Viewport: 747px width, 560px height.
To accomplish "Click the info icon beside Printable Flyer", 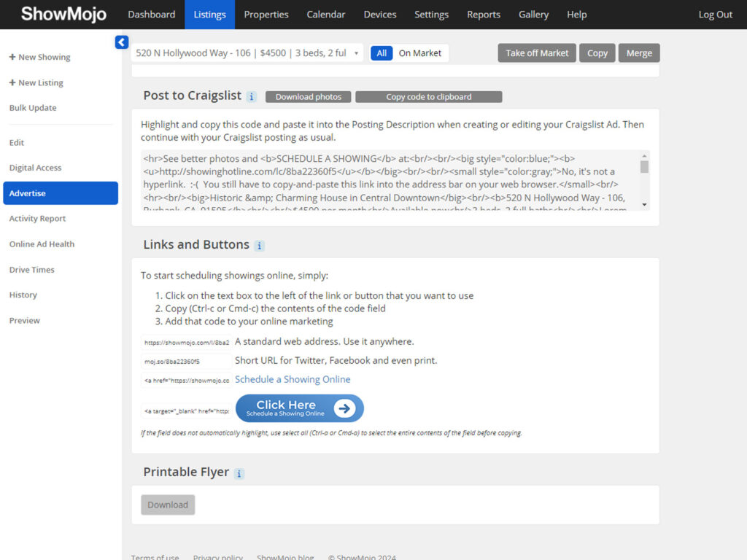I will (x=239, y=473).
